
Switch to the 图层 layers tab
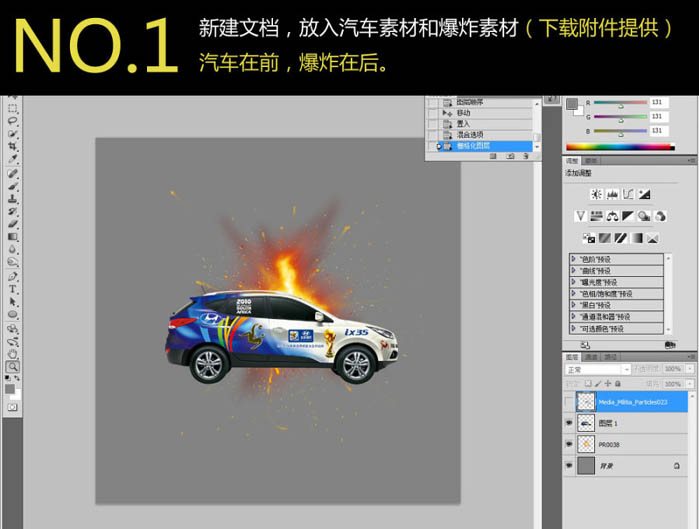pyautogui.click(x=572, y=357)
